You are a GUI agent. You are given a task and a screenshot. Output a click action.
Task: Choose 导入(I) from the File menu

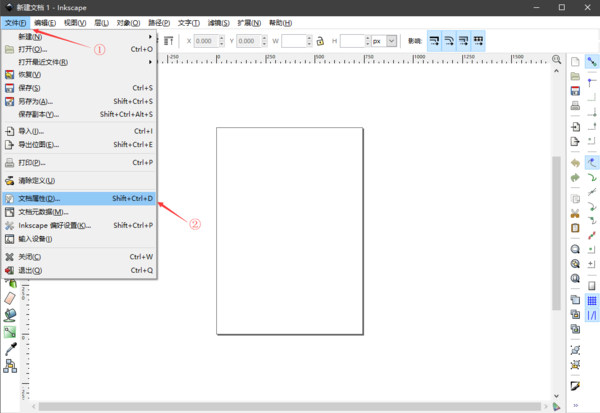[x=79, y=131]
